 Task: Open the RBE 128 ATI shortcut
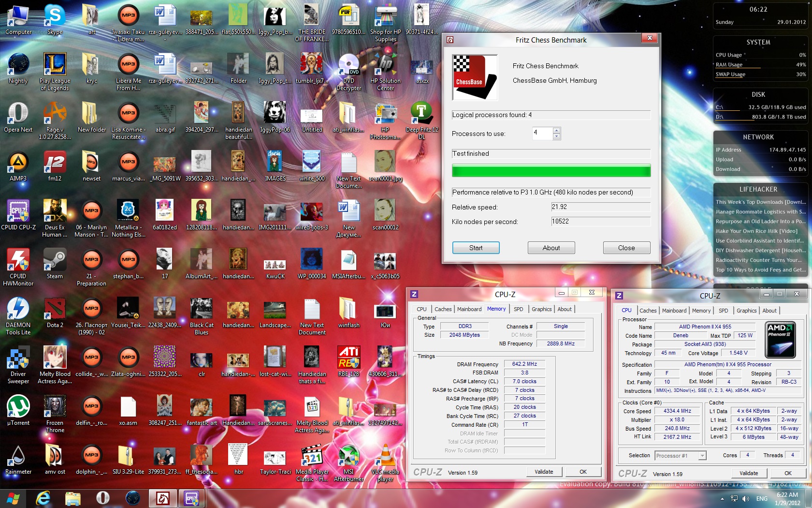(x=348, y=361)
